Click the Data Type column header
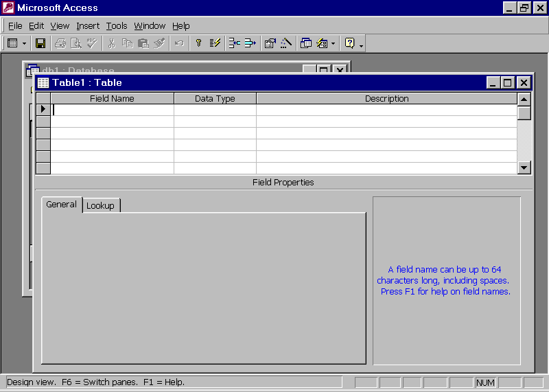This screenshot has height=392, width=549. (x=215, y=98)
